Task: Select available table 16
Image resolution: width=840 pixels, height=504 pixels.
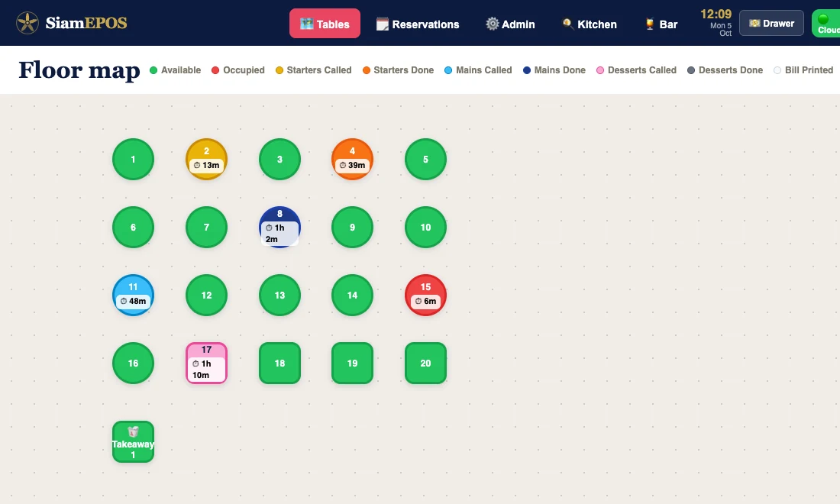Action: [134, 363]
